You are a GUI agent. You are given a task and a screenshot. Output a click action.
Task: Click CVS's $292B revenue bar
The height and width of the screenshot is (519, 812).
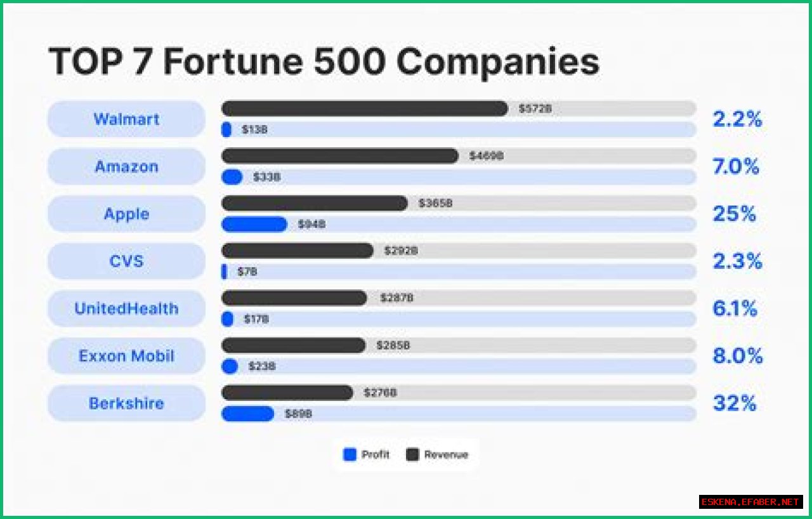(x=297, y=251)
